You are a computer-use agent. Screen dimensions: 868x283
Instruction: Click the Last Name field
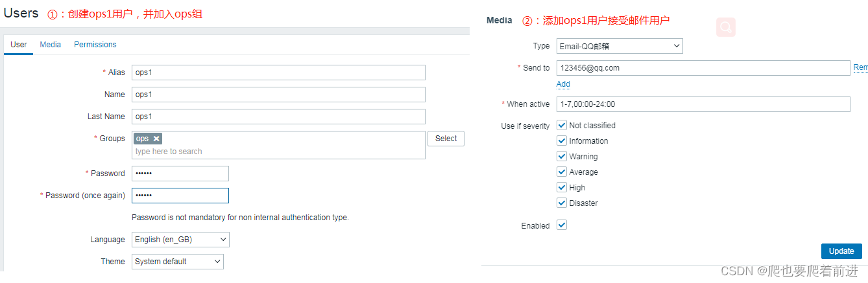278,117
